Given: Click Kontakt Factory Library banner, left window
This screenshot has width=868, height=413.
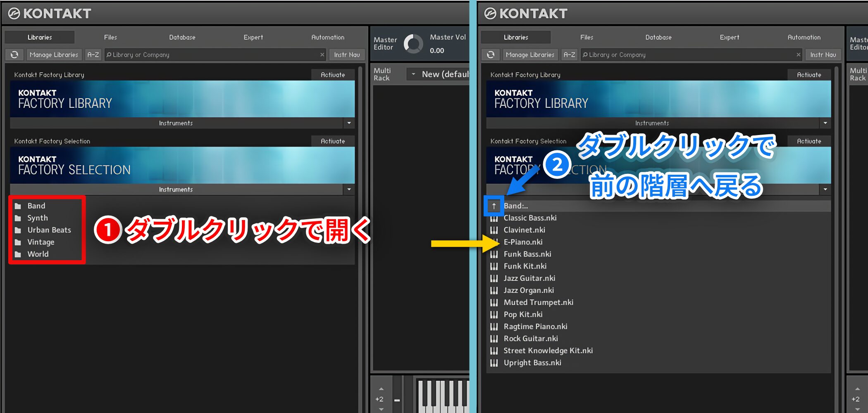Looking at the screenshot, I should coord(182,99).
